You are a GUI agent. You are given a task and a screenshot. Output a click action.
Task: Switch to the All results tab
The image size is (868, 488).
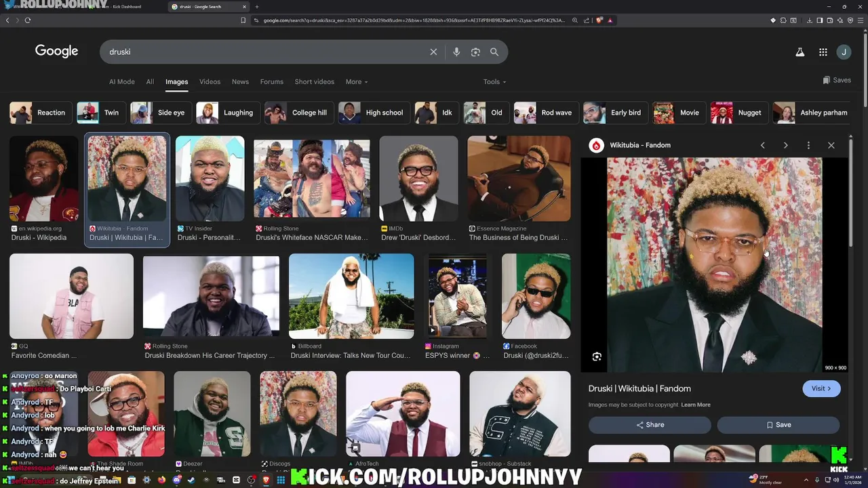[x=150, y=82]
